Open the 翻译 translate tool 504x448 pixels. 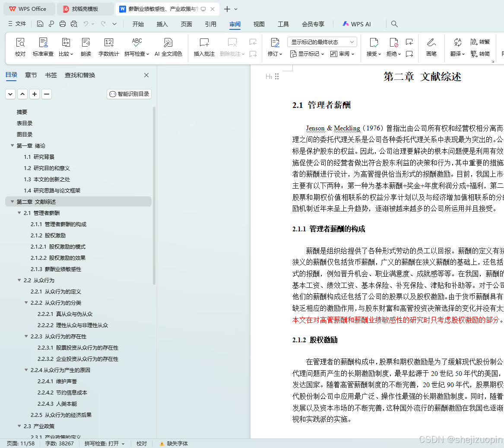click(457, 47)
